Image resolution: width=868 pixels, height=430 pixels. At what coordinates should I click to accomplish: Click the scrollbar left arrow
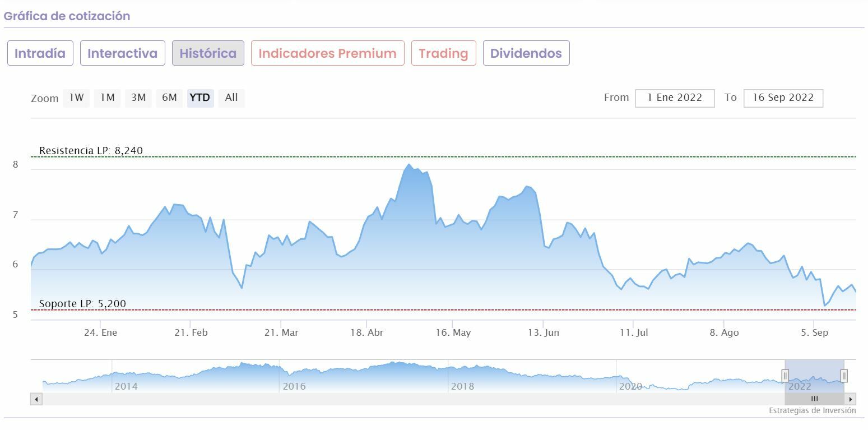click(x=36, y=399)
